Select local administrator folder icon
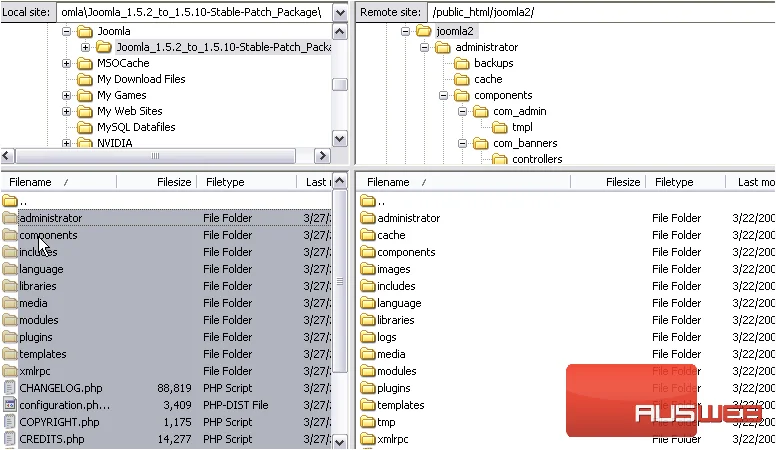 coord(10,218)
